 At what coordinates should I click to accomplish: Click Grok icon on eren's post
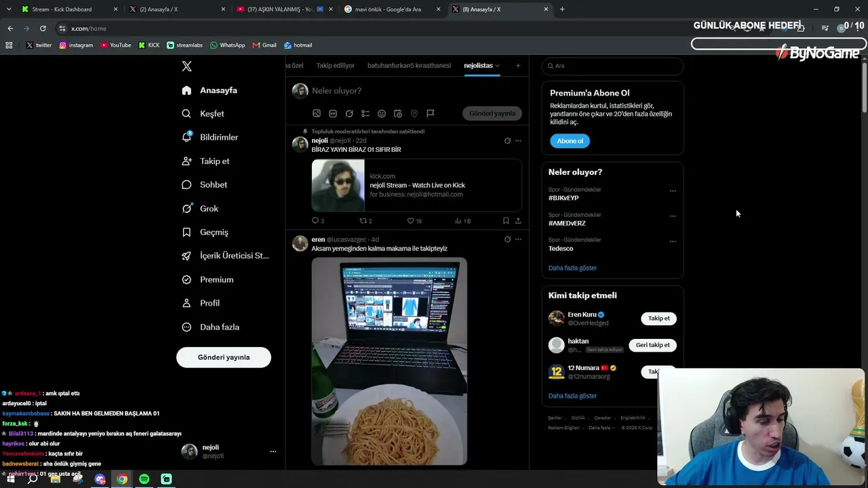click(x=507, y=239)
